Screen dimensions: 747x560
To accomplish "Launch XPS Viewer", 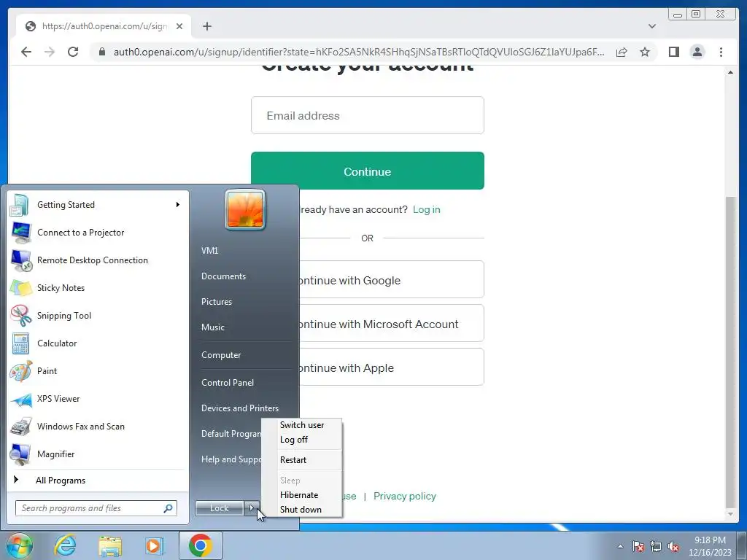I will click(98, 399).
